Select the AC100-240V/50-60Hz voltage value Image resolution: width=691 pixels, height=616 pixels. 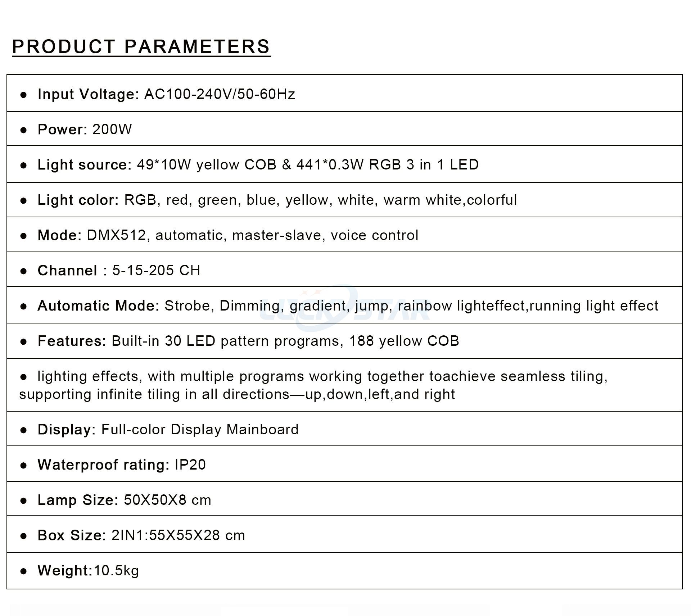(220, 94)
